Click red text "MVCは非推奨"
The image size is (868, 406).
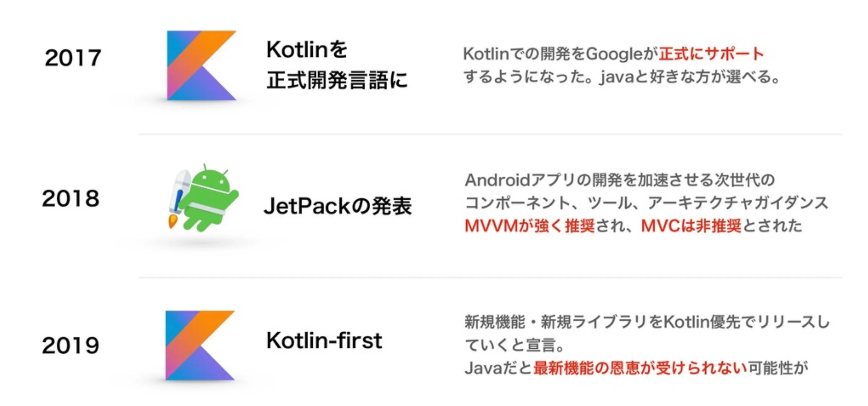tap(691, 226)
